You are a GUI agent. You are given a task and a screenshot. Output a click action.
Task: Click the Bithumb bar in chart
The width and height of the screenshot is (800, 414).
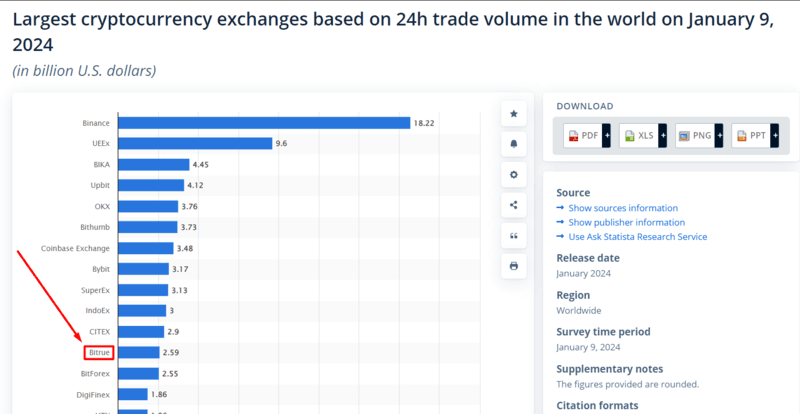point(147,227)
